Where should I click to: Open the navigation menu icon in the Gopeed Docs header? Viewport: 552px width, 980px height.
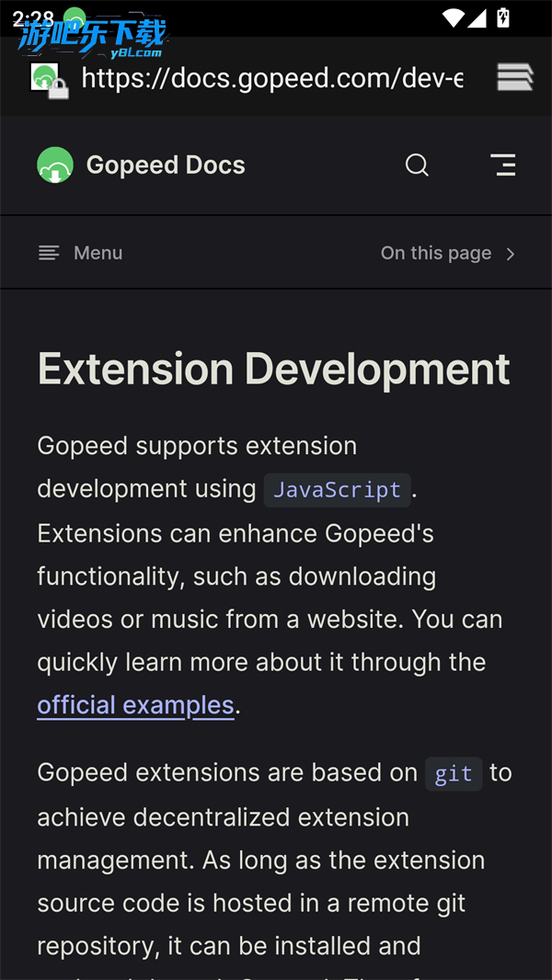(x=503, y=165)
